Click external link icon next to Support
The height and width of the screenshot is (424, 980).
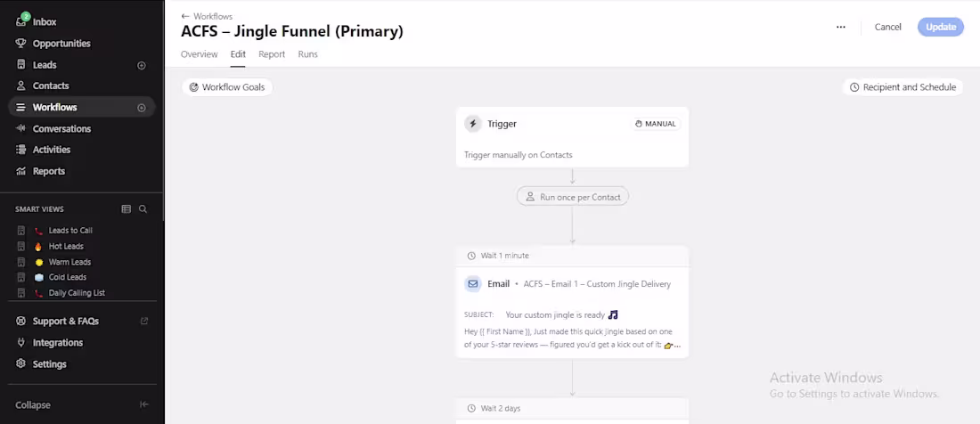(144, 321)
